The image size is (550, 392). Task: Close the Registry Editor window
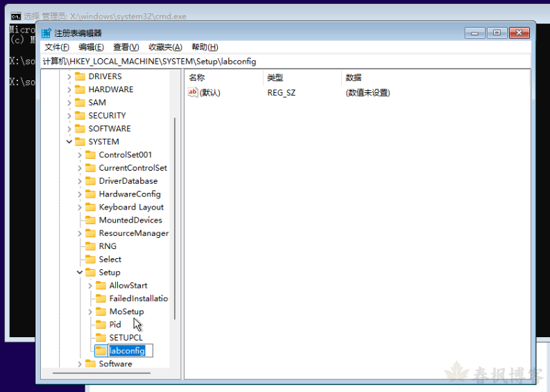519,33
